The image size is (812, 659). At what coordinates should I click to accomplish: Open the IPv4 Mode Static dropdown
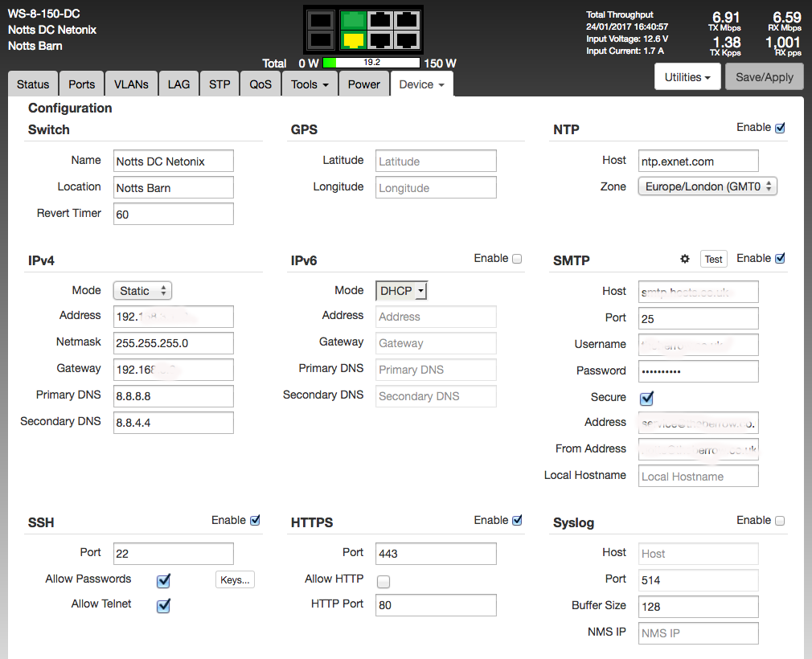pos(143,291)
